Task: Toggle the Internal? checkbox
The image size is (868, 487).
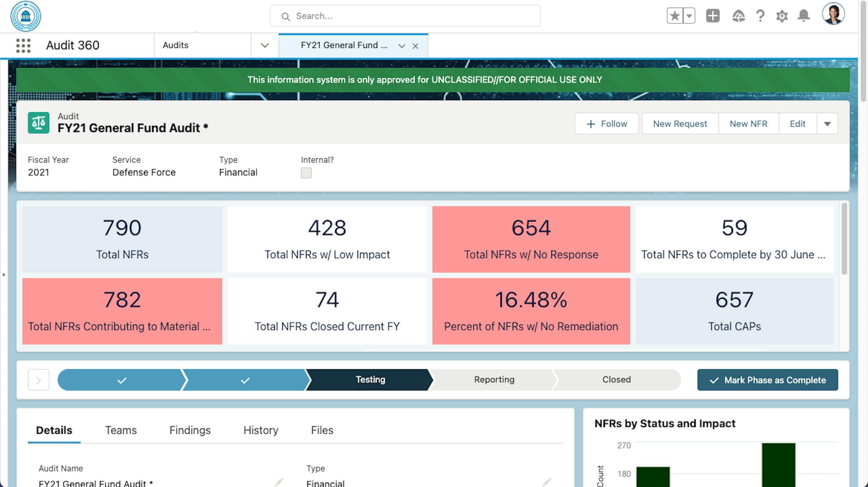Action: [x=306, y=173]
